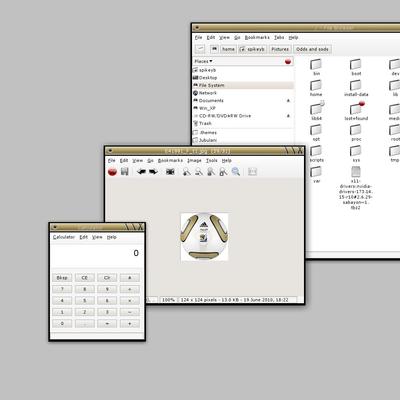The width and height of the screenshot is (400, 400).
Task: Click the home path bar button
Action: 228,49
